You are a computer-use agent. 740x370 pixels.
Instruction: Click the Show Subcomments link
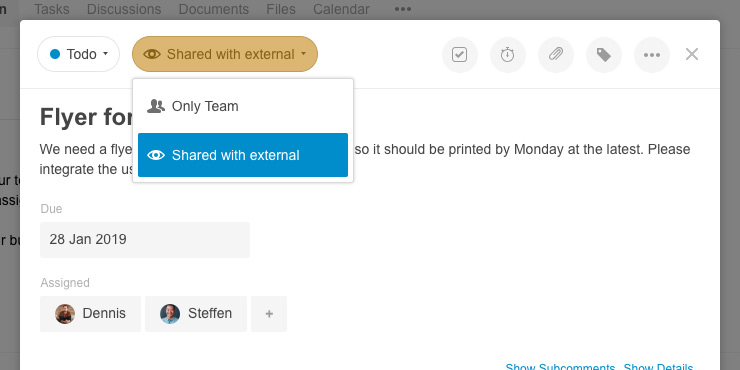click(560, 366)
